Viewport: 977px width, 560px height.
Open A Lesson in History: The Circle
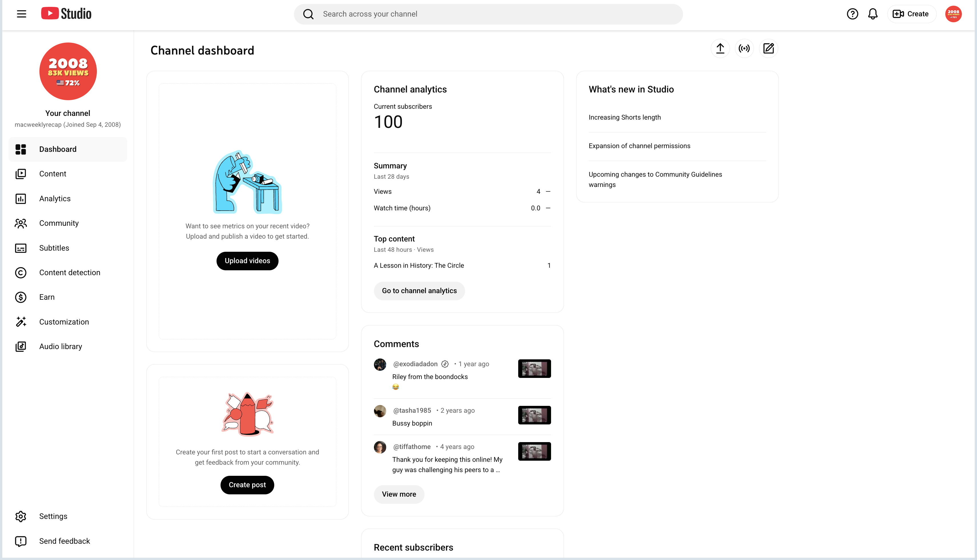[419, 265]
